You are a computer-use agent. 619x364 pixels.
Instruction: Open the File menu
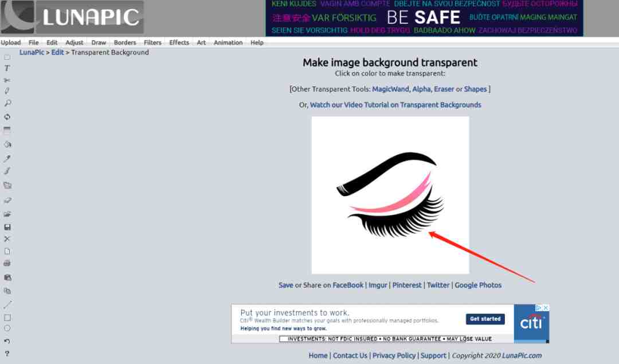(x=34, y=42)
